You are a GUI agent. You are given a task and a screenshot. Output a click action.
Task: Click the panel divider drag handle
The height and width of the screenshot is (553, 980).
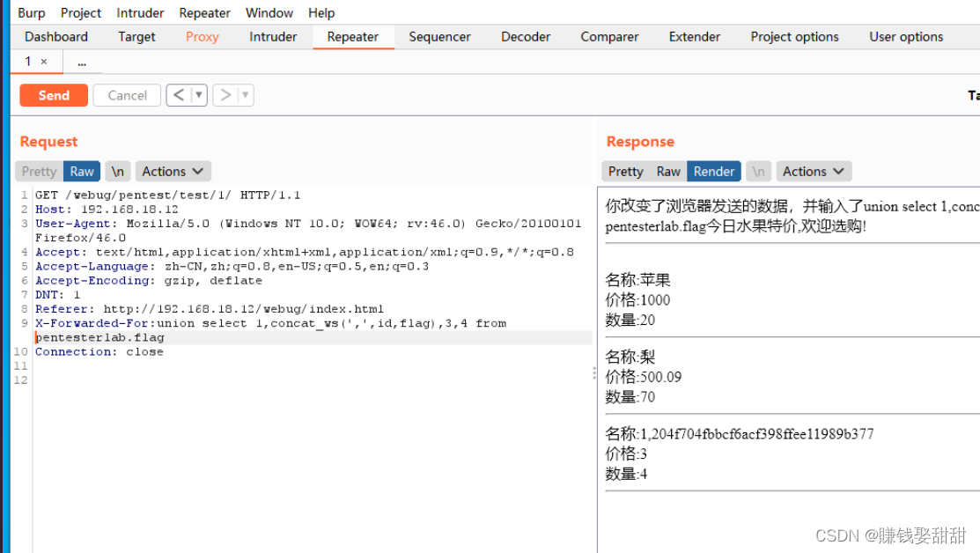[593, 373]
